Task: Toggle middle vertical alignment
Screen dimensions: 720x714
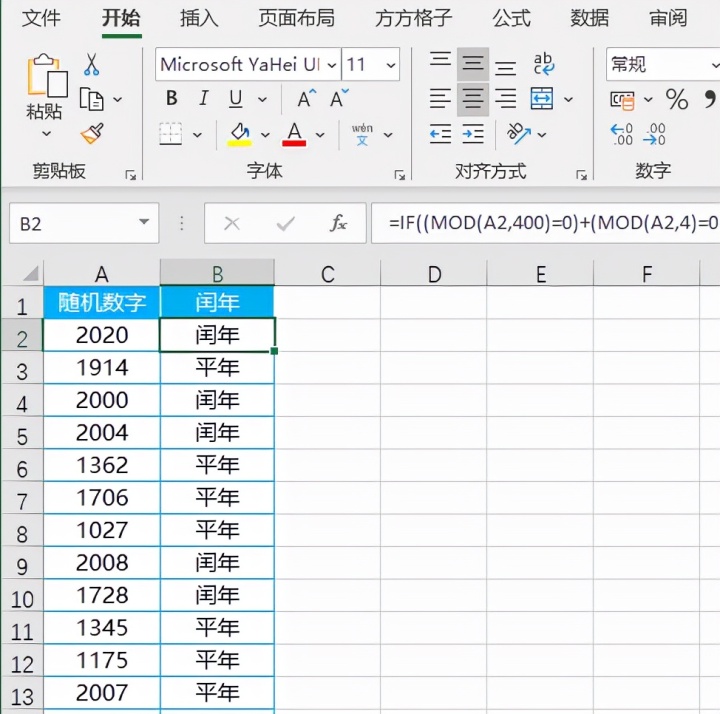Action: [473, 64]
